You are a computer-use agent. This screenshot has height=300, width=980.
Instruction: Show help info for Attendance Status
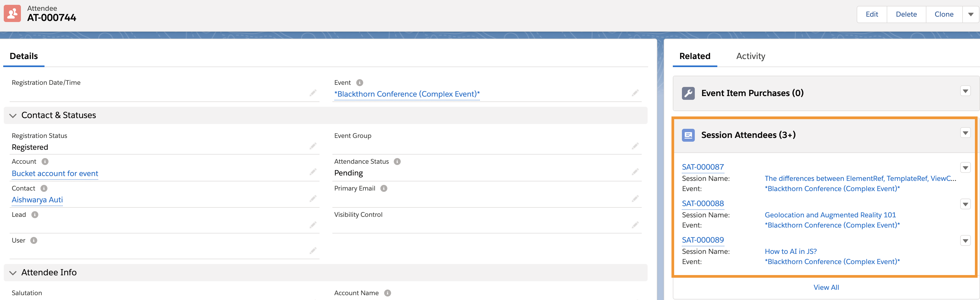[x=397, y=162]
